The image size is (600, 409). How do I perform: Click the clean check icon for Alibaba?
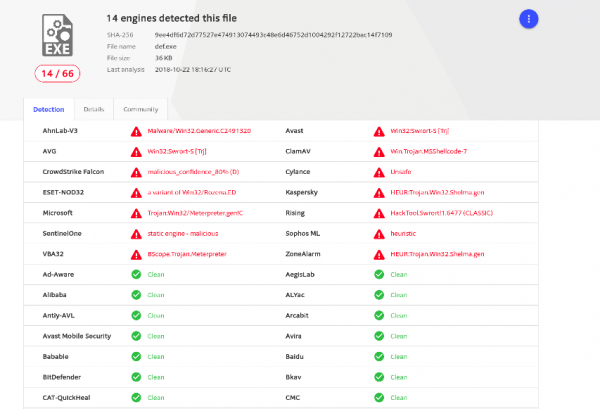click(136, 294)
